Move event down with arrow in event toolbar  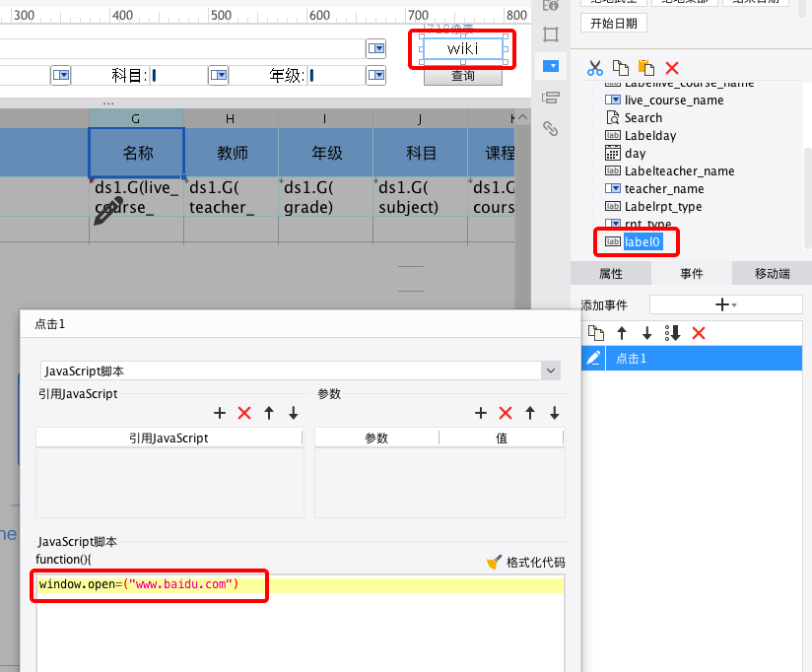click(x=646, y=333)
